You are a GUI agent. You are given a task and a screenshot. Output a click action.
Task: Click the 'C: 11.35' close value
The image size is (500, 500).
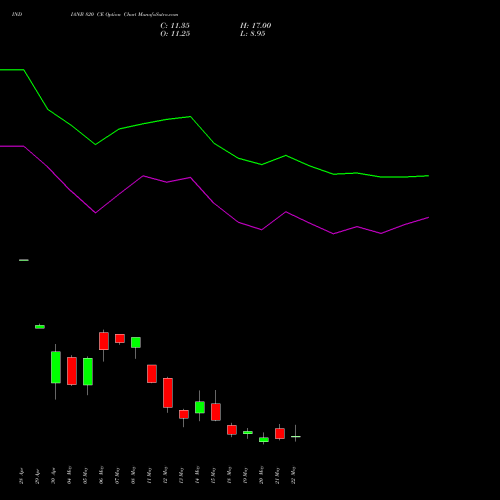click(x=175, y=26)
